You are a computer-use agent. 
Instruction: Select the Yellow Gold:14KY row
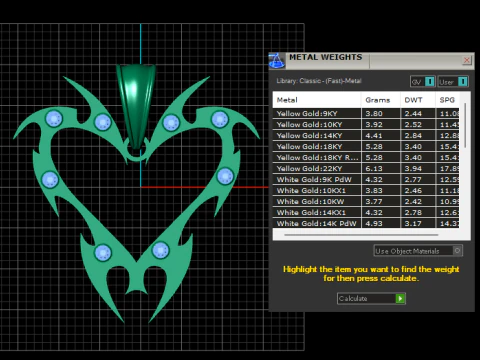click(366, 135)
